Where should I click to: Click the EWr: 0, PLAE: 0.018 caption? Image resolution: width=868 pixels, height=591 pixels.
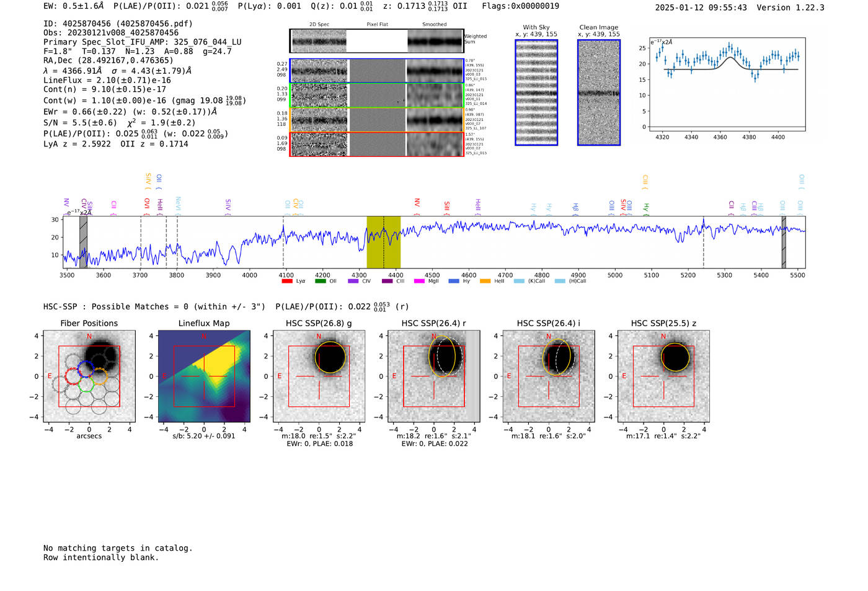click(319, 443)
